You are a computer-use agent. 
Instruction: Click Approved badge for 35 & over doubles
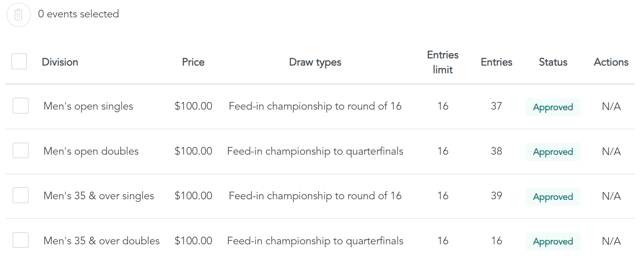[x=553, y=241]
